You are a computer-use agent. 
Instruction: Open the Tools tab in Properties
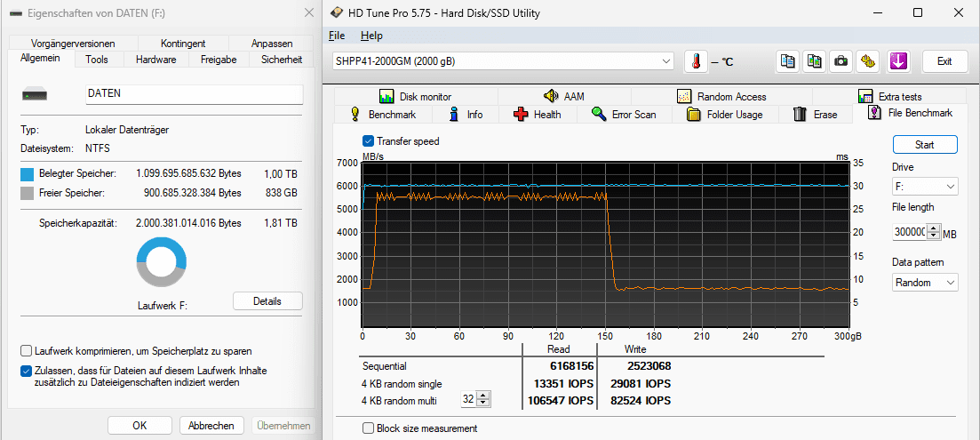pyautogui.click(x=97, y=60)
